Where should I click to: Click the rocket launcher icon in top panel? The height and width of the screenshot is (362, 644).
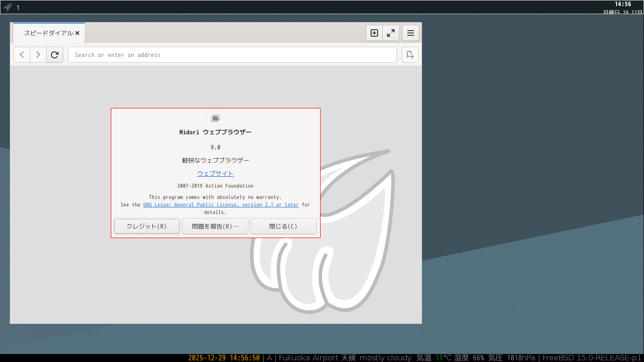(8, 7)
